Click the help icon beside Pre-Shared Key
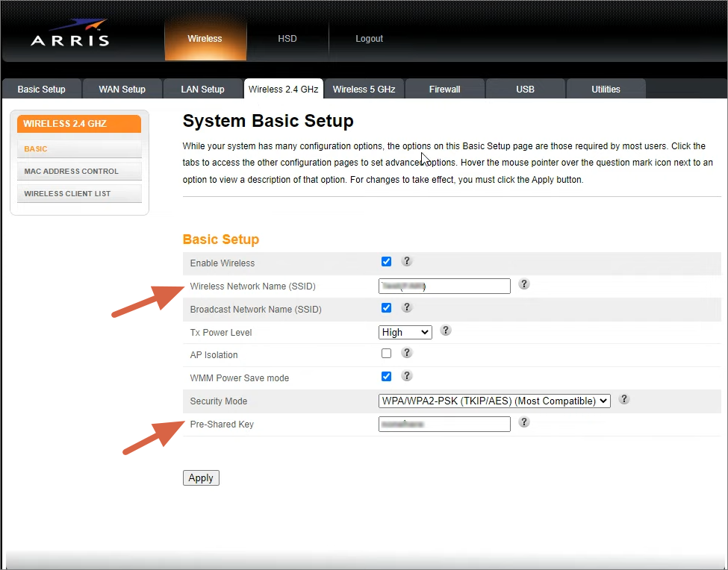This screenshot has height=570, width=728. (523, 423)
